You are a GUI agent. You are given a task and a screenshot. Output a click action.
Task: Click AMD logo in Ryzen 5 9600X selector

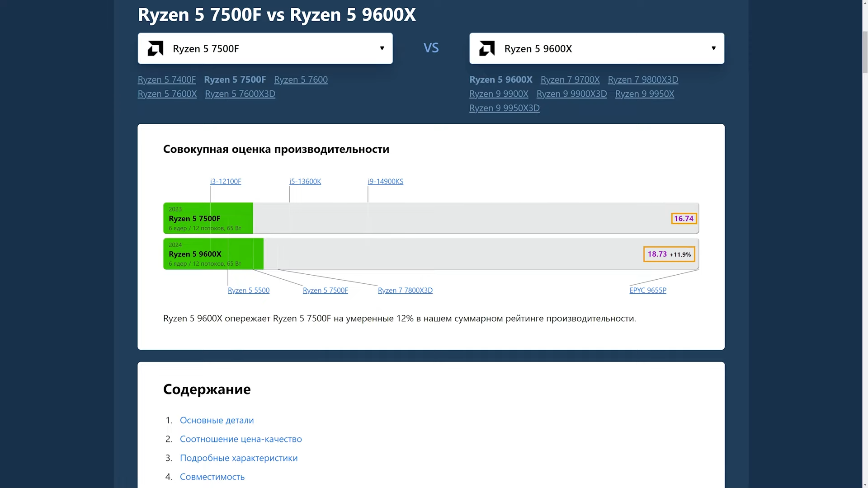[x=487, y=48]
